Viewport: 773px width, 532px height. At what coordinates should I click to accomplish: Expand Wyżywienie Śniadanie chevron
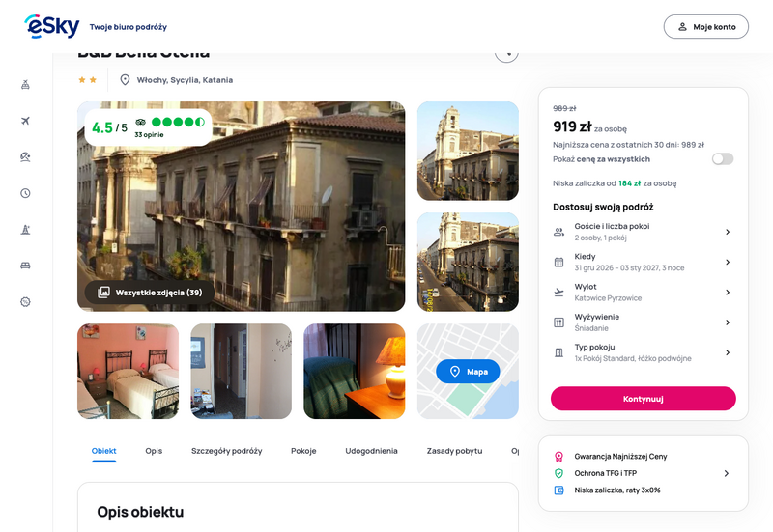[x=728, y=322]
